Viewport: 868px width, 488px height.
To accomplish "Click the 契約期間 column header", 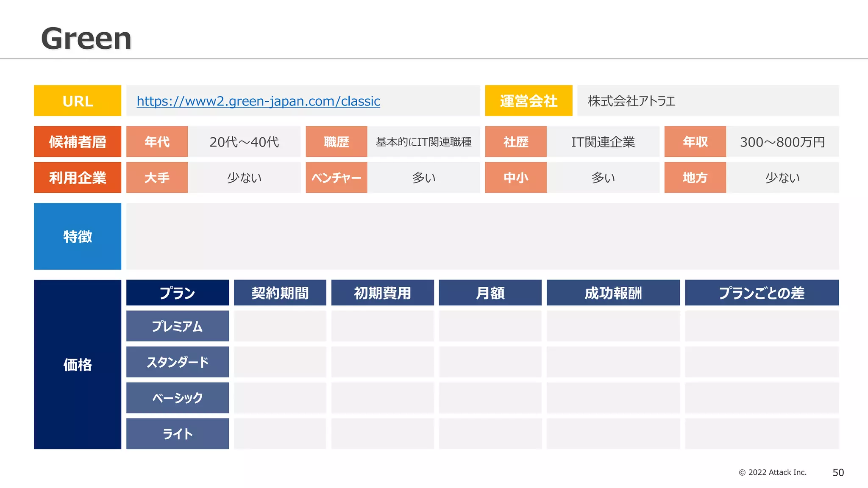I will tap(280, 293).
